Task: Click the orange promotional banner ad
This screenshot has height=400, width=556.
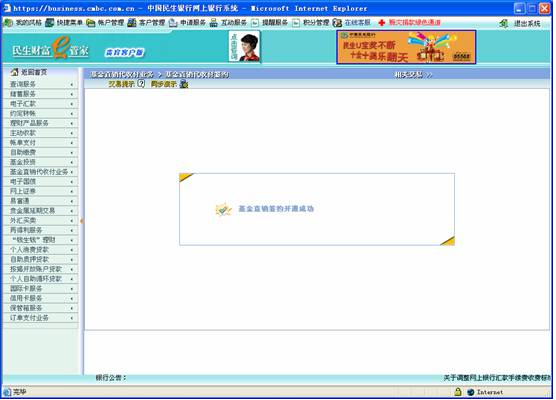Action: 406,47
